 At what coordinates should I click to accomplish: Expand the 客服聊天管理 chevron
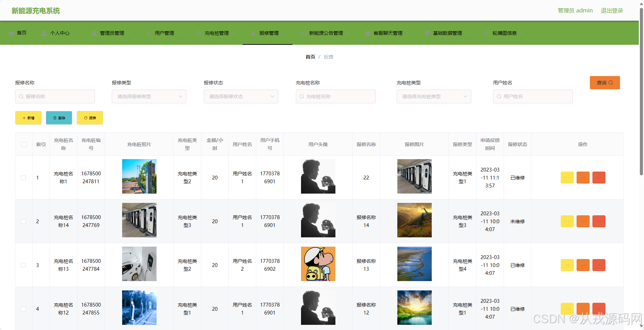click(408, 33)
